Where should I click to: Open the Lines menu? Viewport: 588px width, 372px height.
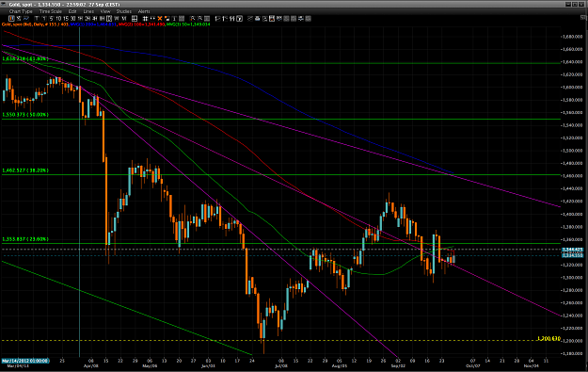[88, 11]
